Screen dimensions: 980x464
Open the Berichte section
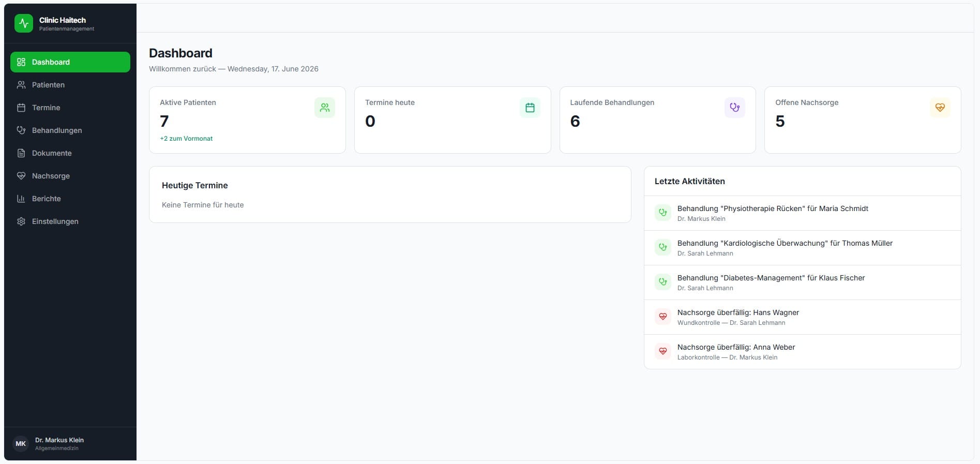[70, 199]
